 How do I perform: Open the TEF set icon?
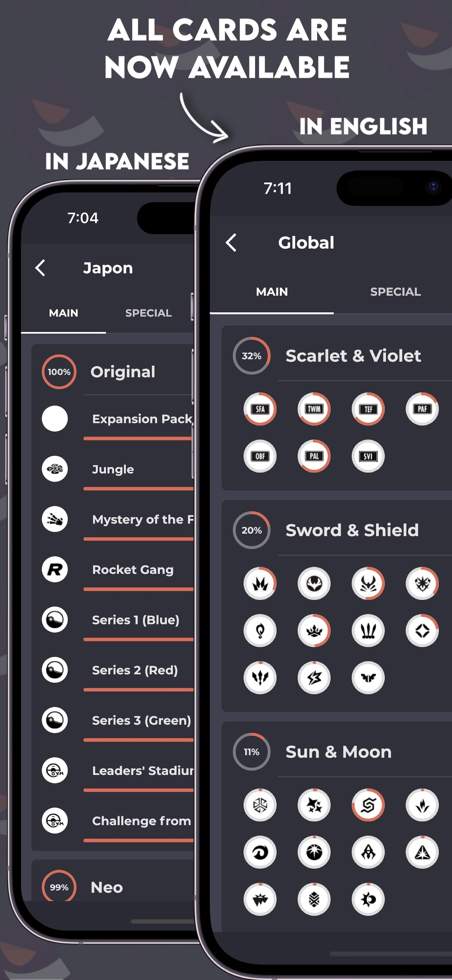(368, 409)
